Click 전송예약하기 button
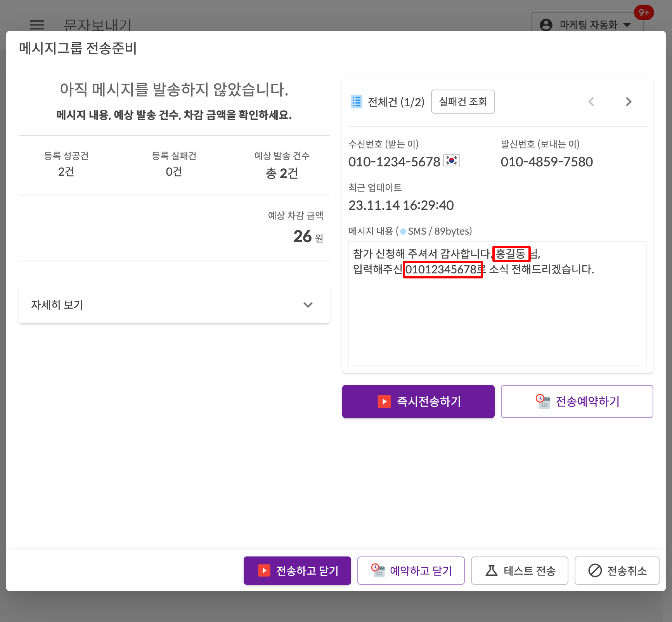 577,401
